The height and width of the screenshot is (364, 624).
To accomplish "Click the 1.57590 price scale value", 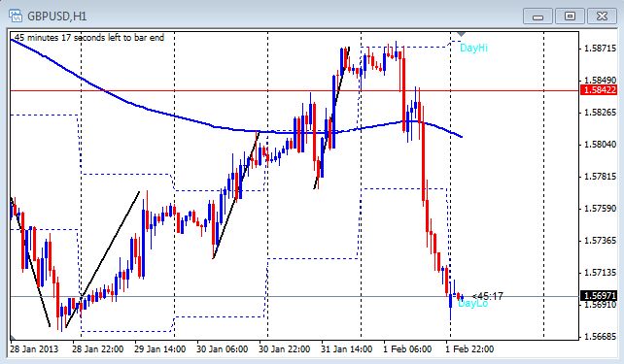I will 600,209.
